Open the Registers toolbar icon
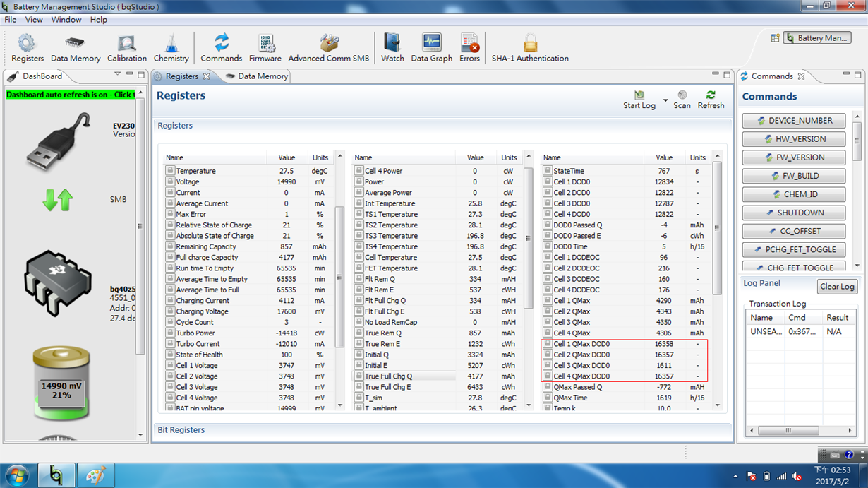 point(27,48)
